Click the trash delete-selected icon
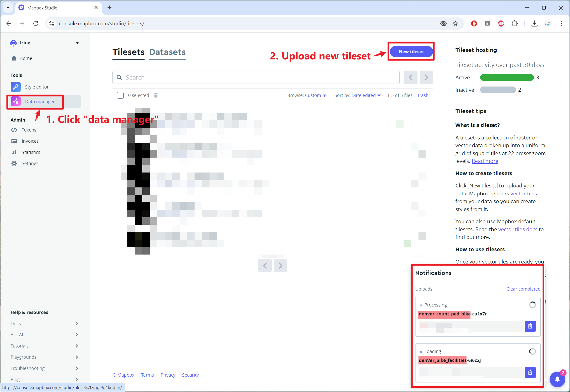570x392 pixels. coord(156,95)
